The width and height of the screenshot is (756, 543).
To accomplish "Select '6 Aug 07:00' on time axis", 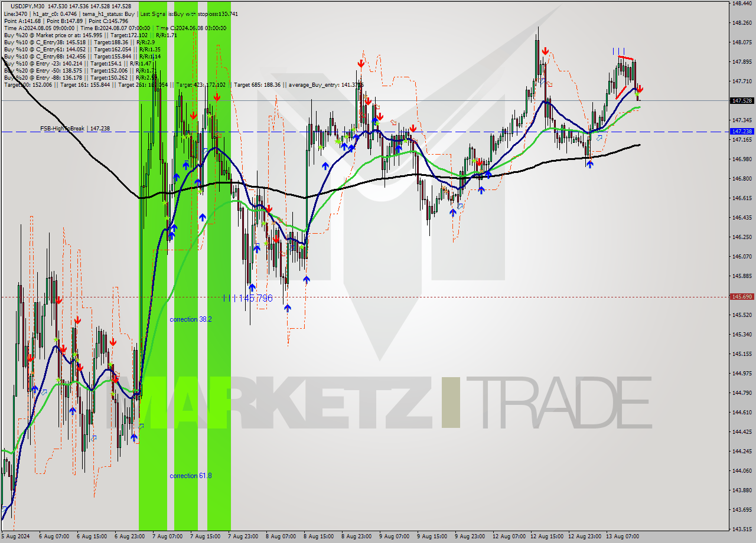I will tap(54, 537).
